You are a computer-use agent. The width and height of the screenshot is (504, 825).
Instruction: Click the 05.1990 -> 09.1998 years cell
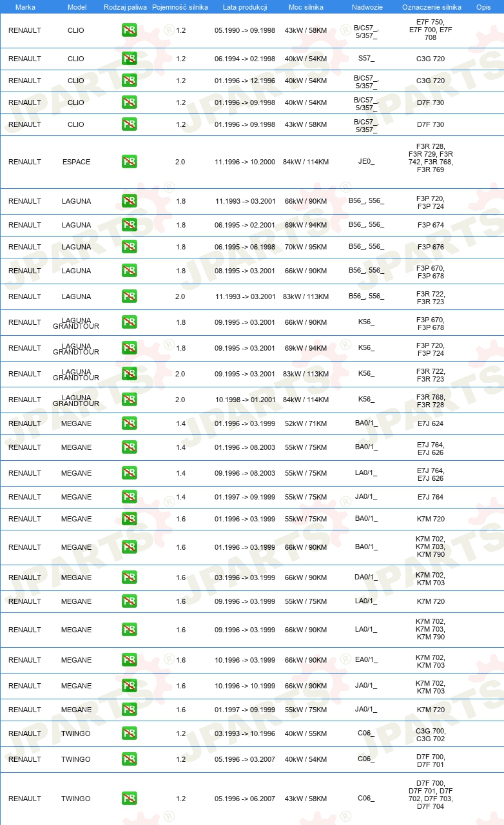pyautogui.click(x=245, y=30)
